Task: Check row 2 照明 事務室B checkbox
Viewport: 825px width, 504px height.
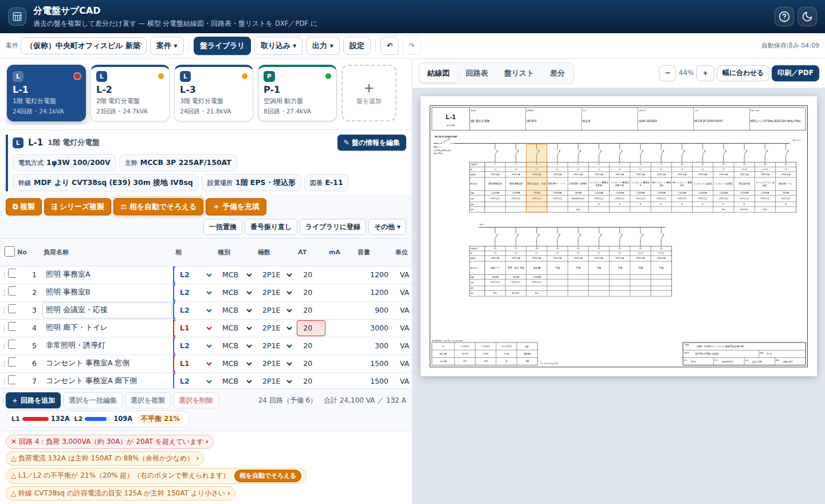Action: click(12, 292)
